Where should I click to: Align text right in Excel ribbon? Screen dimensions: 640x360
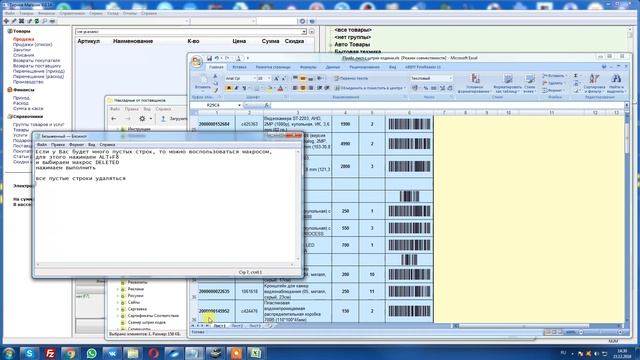click(x=311, y=88)
